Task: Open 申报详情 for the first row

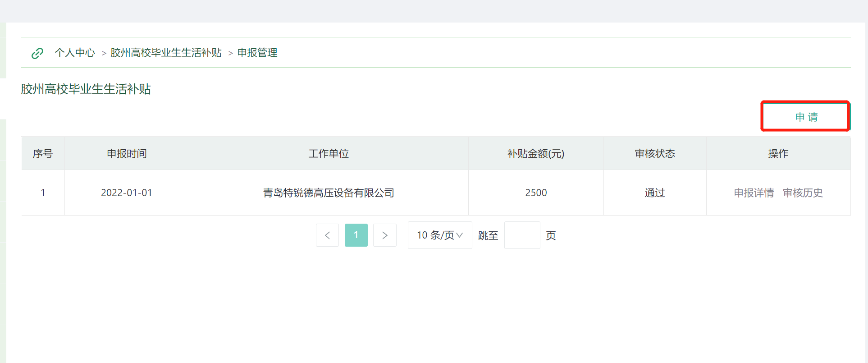Action: pyautogui.click(x=754, y=193)
